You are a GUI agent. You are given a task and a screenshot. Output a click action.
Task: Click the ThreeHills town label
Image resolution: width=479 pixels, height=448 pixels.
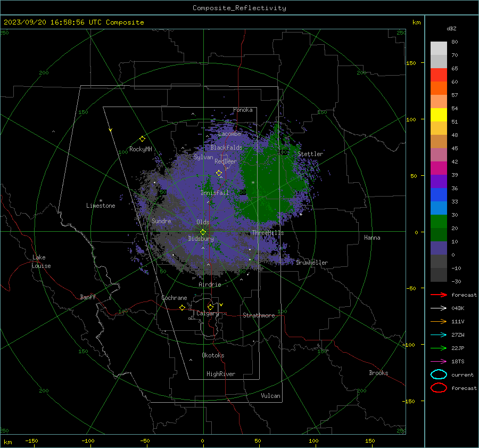268,233
